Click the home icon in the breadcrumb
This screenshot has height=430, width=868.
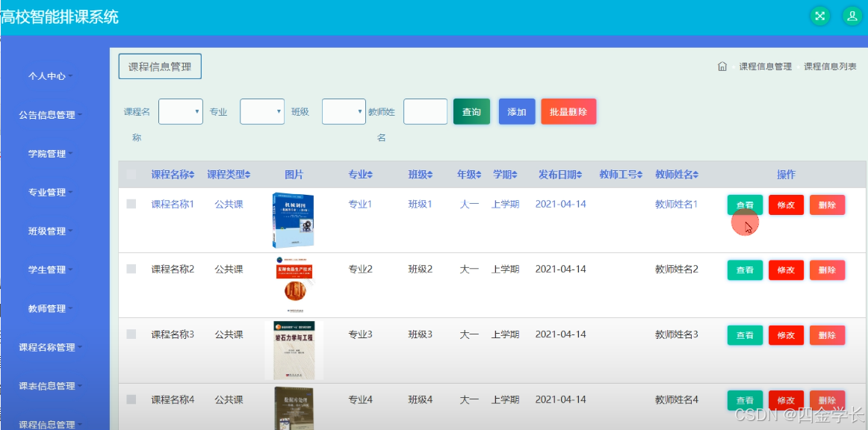pos(722,66)
